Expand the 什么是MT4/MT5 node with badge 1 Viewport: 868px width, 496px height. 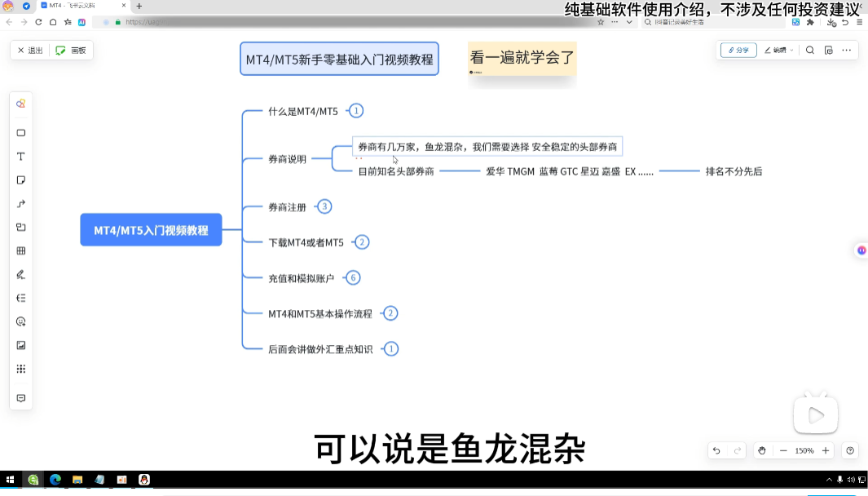356,111
